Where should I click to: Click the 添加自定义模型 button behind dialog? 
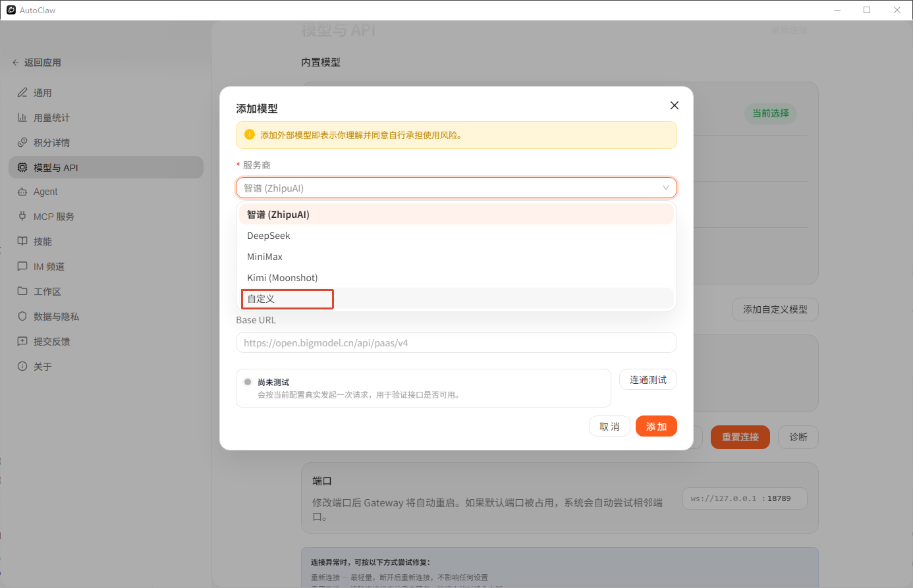point(775,309)
